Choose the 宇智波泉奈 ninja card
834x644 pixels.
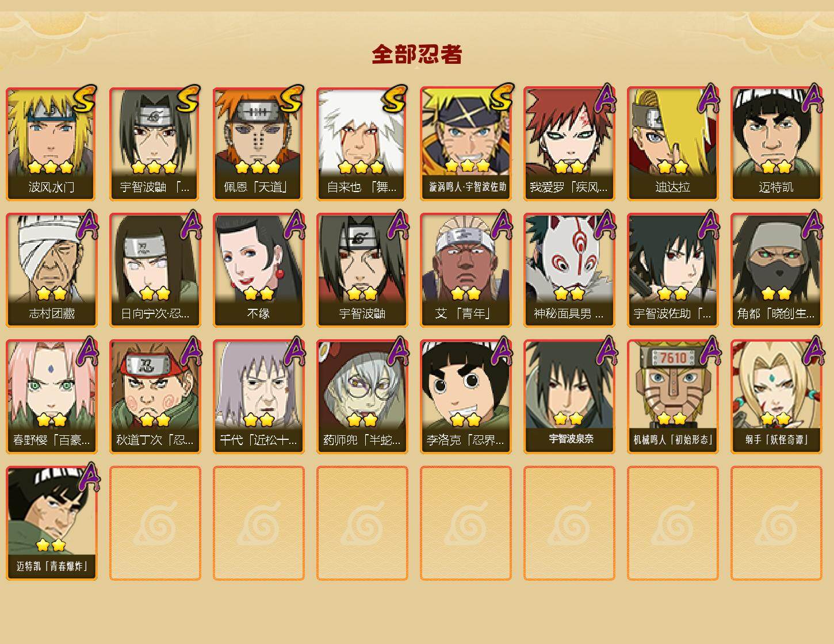click(x=569, y=397)
